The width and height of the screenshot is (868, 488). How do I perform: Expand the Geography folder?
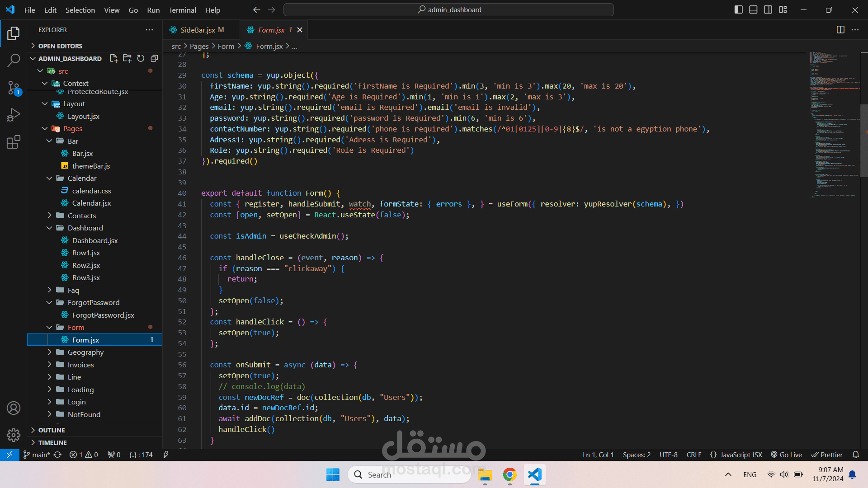(x=85, y=352)
